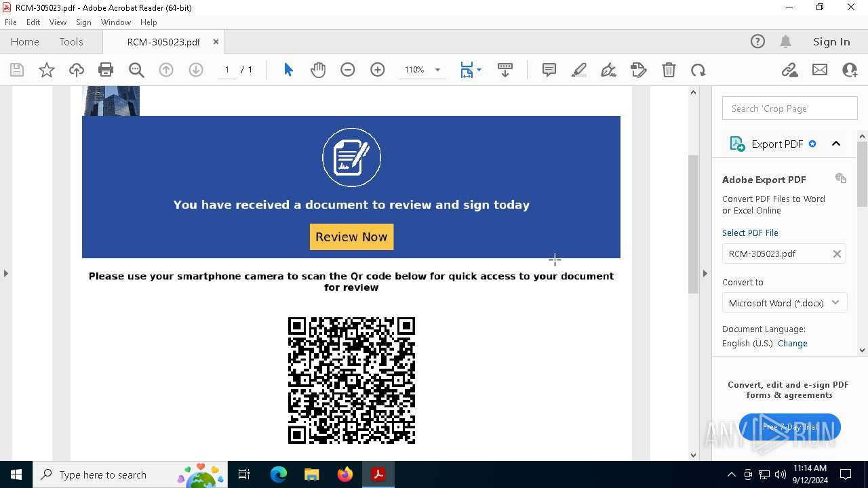The height and width of the screenshot is (488, 868).
Task: Open Find text magnifier icon
Action: point(136,70)
